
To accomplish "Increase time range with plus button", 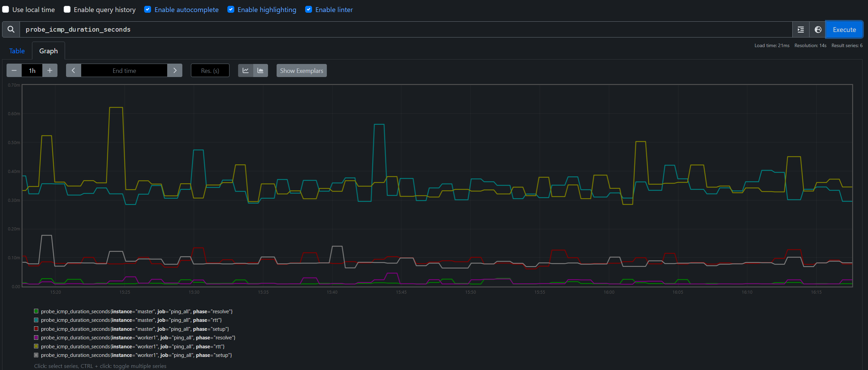I will point(50,70).
